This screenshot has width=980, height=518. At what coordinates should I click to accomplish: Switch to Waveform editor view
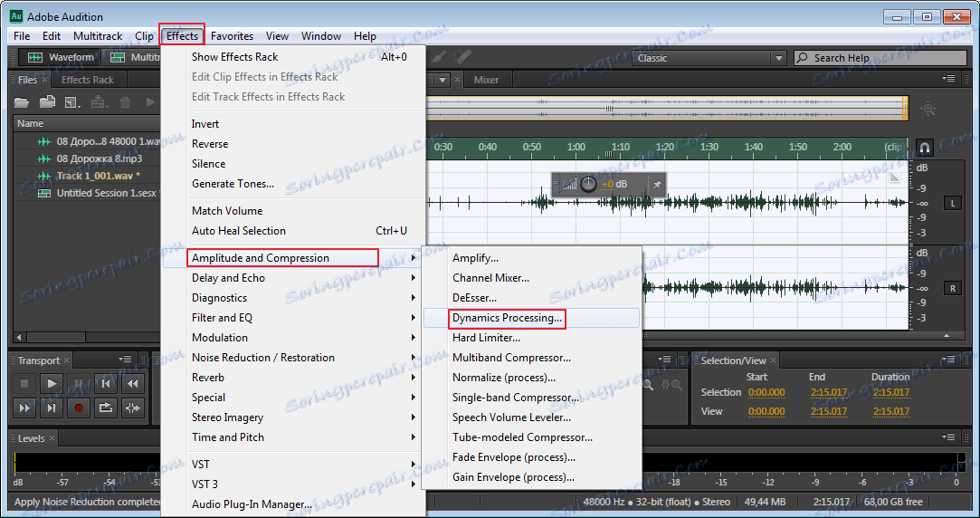(61, 57)
